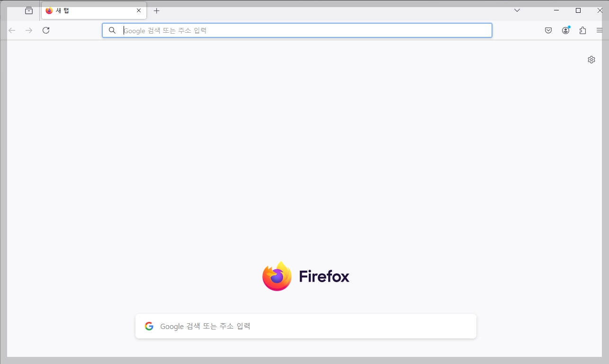Close the Firefox window
This screenshot has width=609, height=364.
point(600,10)
